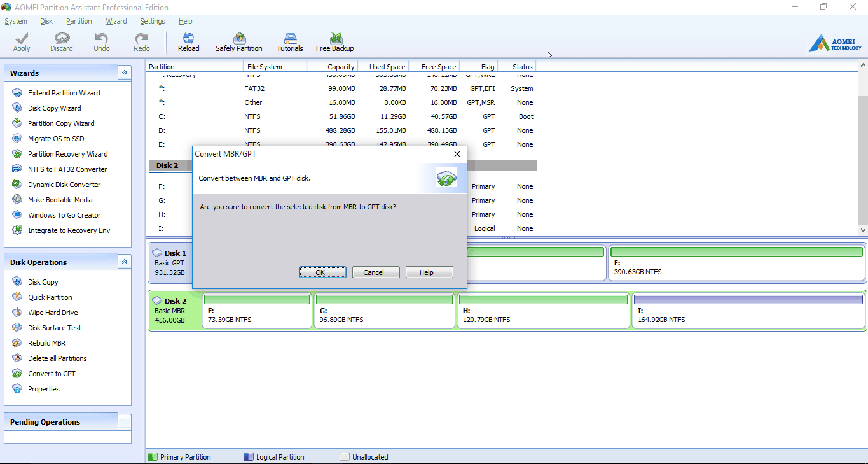This screenshot has width=868, height=464.
Task: Click the Apply checkmark toolbar icon
Action: click(21, 38)
